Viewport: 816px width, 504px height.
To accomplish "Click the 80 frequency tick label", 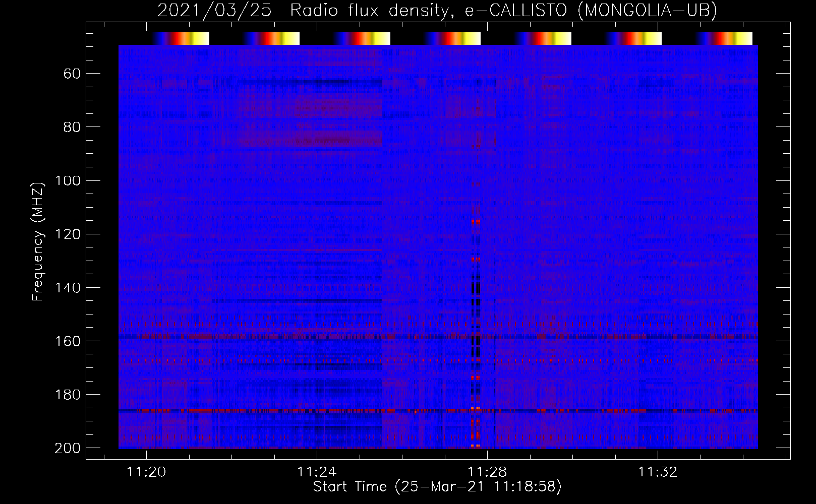I will click(72, 127).
